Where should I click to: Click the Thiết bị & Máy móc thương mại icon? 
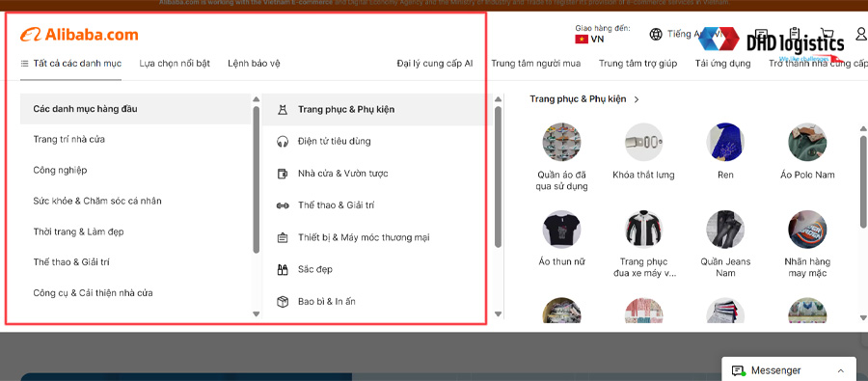click(x=283, y=238)
